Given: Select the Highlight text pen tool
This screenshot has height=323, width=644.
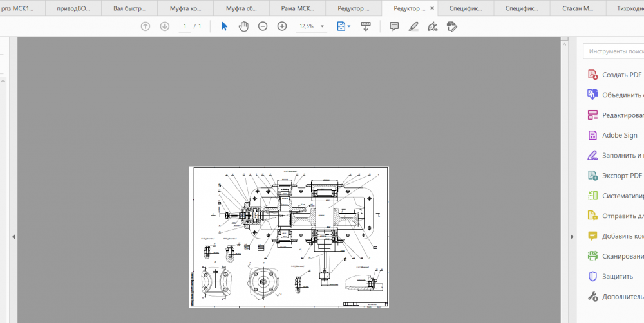Looking at the screenshot, I should pos(413,26).
